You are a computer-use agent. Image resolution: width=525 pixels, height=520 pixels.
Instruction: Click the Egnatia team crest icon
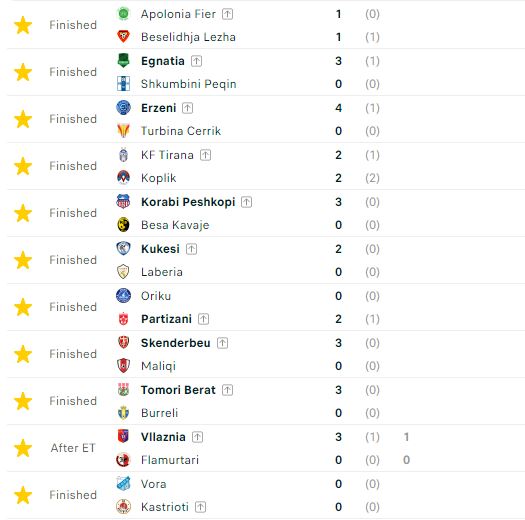123,61
